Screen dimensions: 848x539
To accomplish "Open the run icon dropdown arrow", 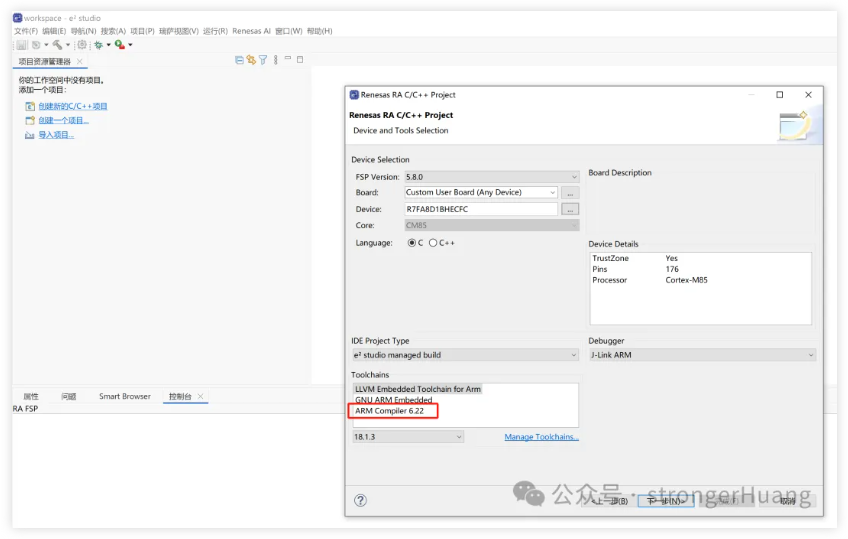I will (130, 45).
